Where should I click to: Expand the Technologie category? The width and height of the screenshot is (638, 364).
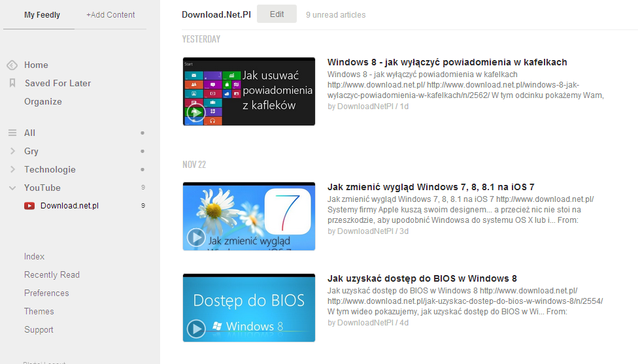coord(12,170)
